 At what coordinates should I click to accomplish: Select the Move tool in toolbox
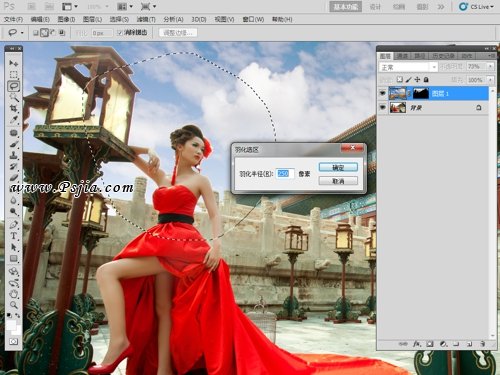point(13,63)
